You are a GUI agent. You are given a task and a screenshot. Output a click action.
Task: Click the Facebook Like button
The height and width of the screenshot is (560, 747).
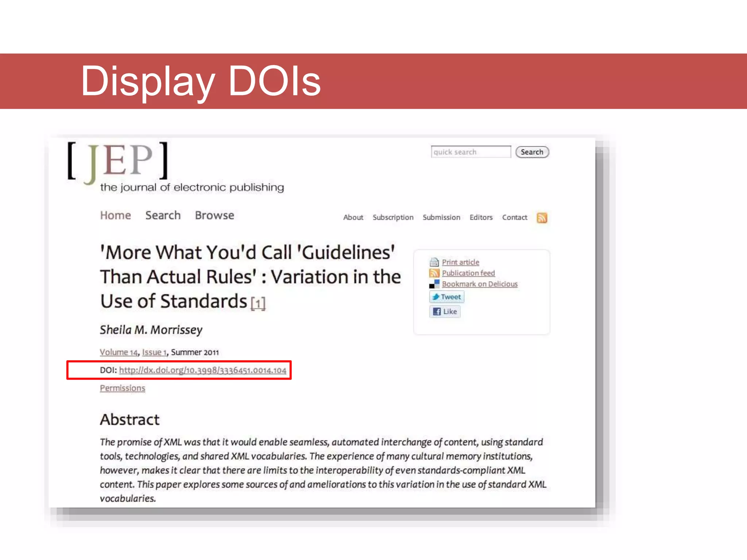(x=445, y=312)
